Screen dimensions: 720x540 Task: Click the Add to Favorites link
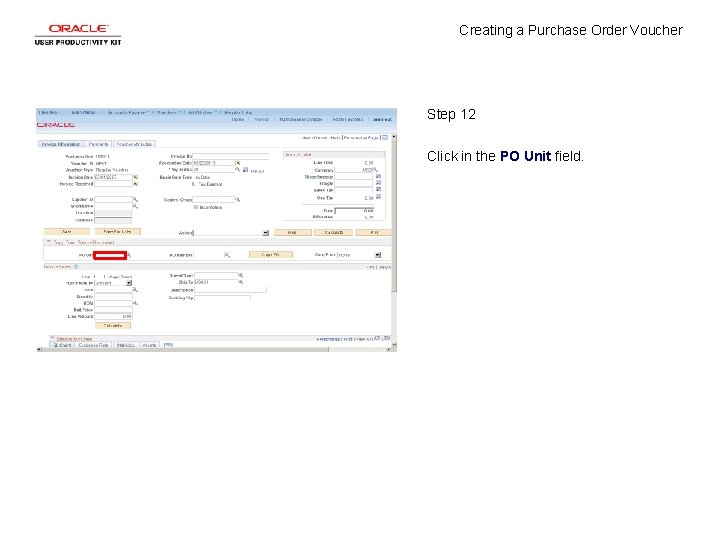pyautogui.click(x=347, y=119)
